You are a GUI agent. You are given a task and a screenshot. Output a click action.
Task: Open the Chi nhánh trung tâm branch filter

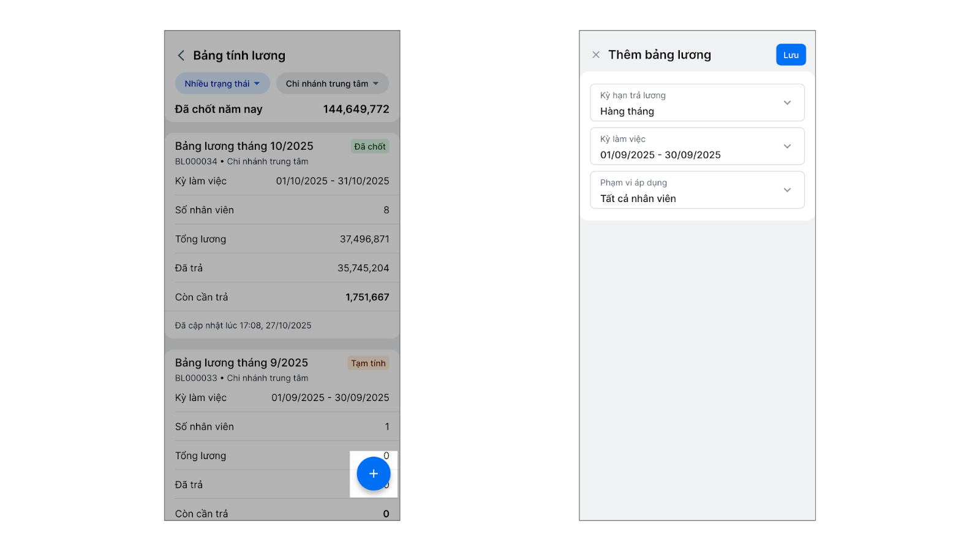[x=332, y=84]
